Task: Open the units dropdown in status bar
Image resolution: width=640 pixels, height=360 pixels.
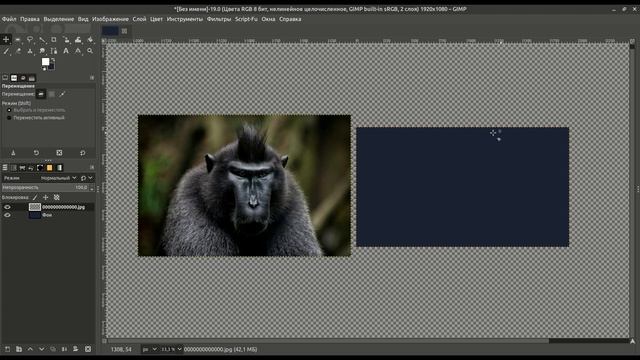Action: (149, 349)
